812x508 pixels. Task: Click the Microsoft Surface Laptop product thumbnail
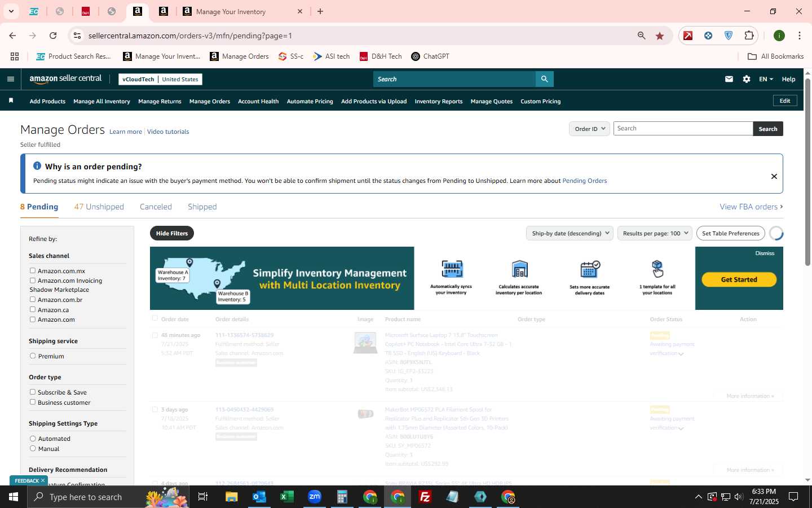pos(365,343)
